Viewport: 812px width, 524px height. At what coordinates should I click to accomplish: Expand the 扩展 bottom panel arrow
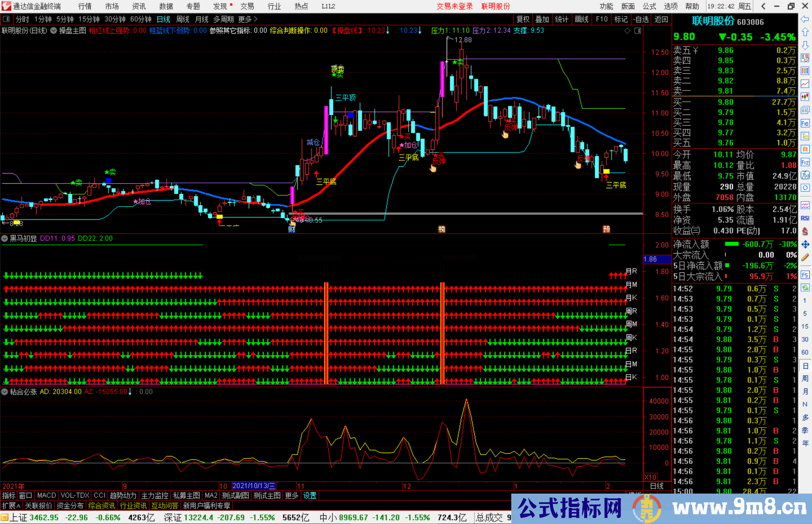[x=11, y=506]
